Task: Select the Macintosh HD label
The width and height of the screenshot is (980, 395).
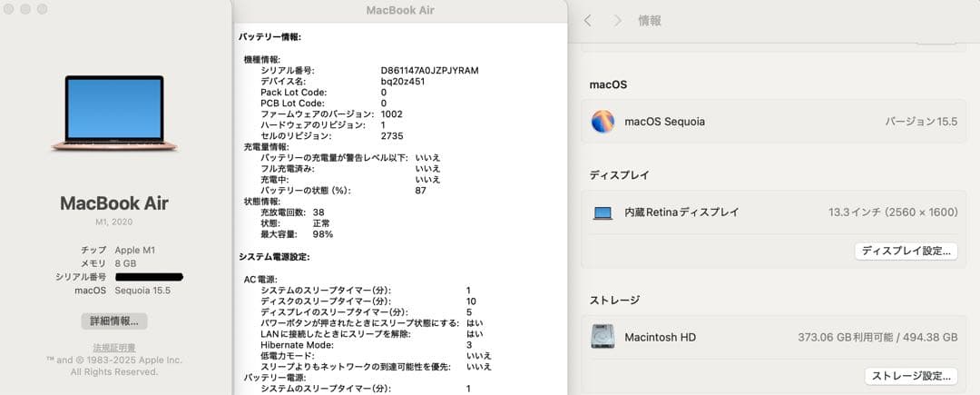Action: (660, 338)
